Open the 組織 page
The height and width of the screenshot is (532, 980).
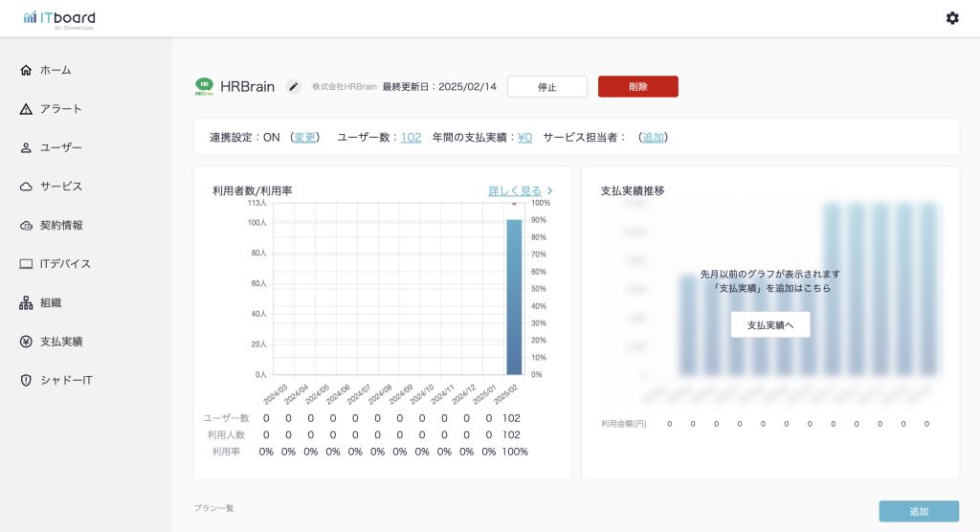coord(50,302)
